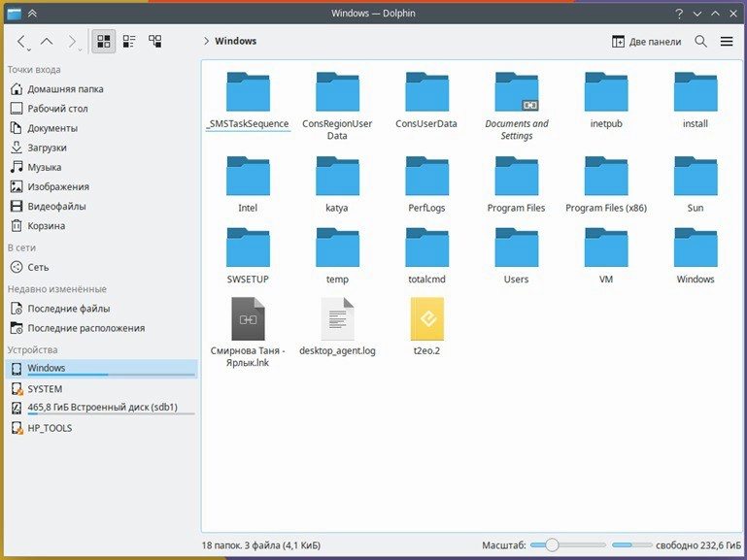Select the SWSETUP folder

click(248, 256)
